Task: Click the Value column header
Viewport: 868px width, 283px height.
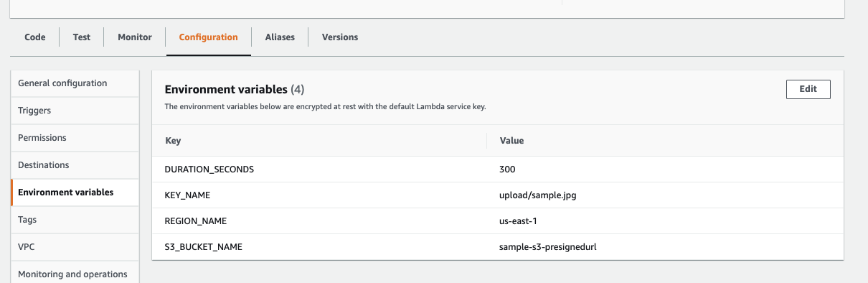Action: pyautogui.click(x=511, y=141)
